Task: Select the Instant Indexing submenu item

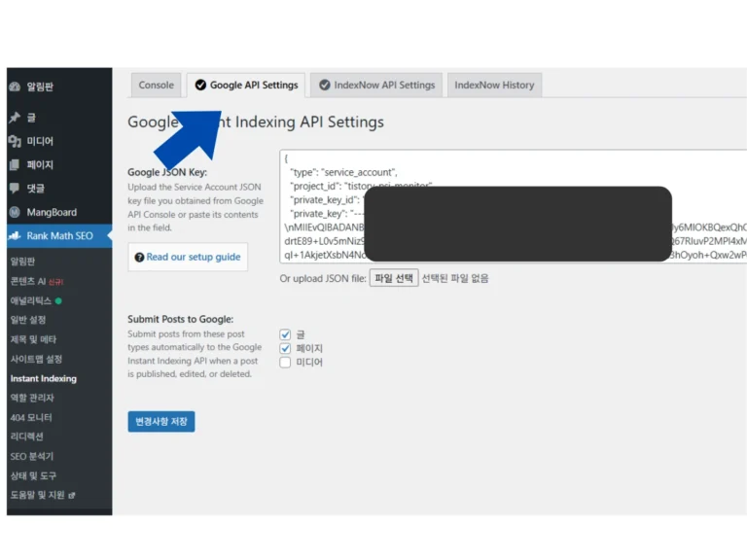Action: coord(44,378)
